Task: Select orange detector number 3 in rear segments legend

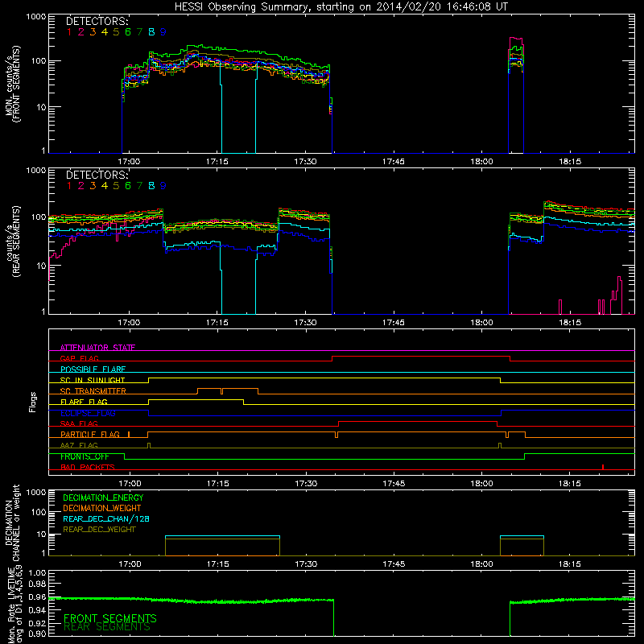Action: click(x=93, y=186)
